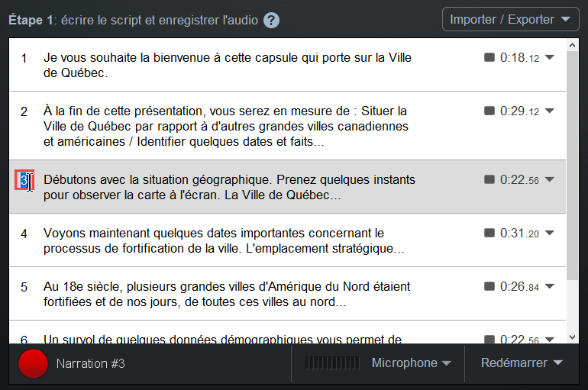588x390 pixels.
Task: Click audio clip icon for narration 3
Action: (x=489, y=179)
